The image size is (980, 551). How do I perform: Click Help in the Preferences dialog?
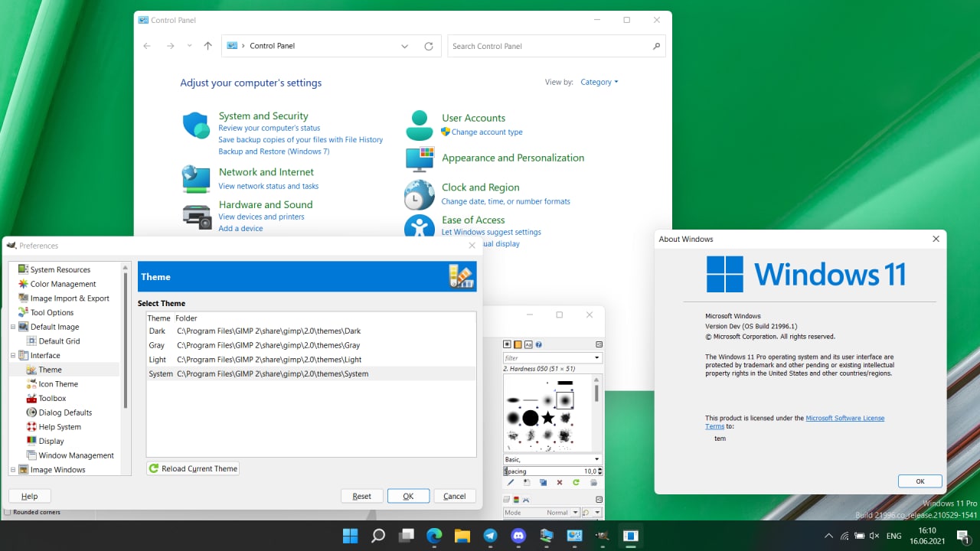[x=30, y=496]
